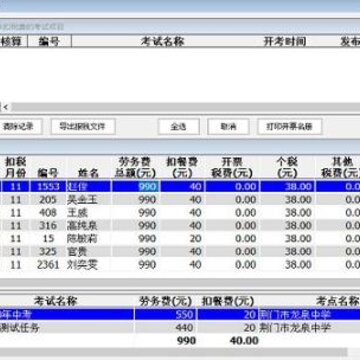Click the 核算 column header
Screen dimensions: 360x360
pyautogui.click(x=13, y=42)
